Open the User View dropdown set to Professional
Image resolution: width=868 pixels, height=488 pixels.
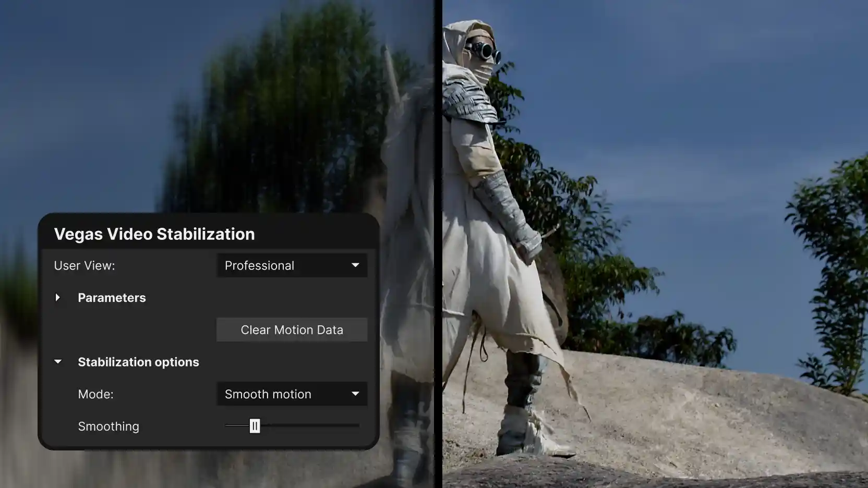292,265
